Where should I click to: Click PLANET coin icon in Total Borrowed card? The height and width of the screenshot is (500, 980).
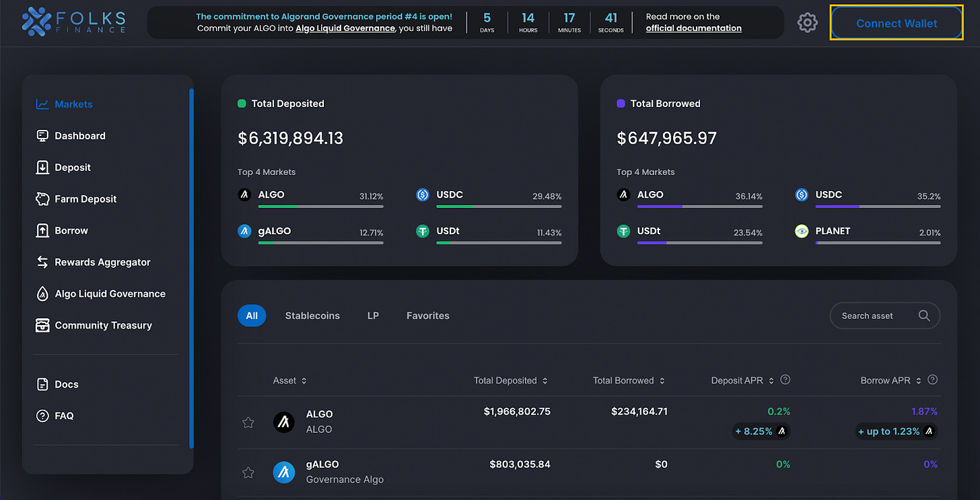[802, 231]
